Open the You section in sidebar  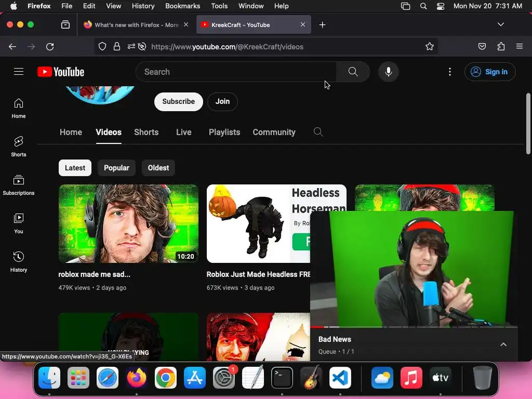click(19, 223)
